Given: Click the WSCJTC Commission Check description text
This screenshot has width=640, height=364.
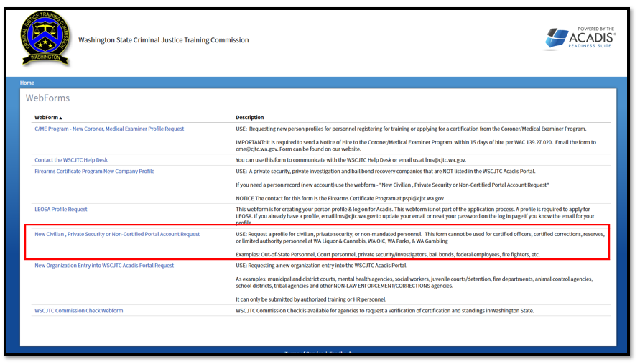Looking at the screenshot, I should pos(384,311).
